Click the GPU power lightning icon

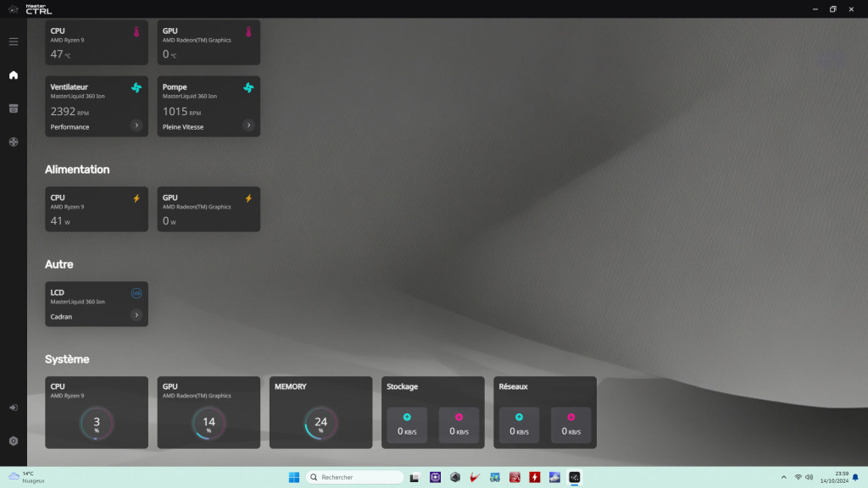pos(248,198)
